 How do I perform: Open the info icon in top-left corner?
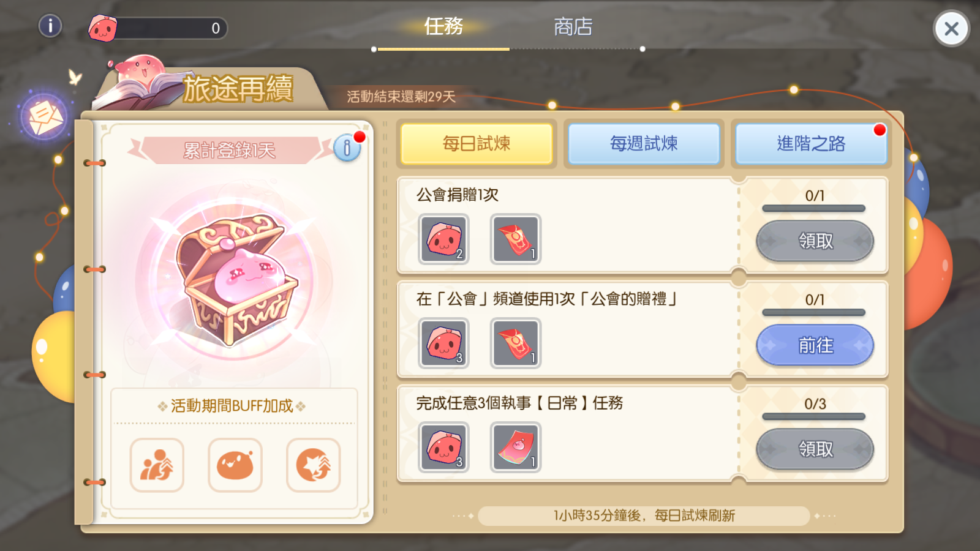50,26
